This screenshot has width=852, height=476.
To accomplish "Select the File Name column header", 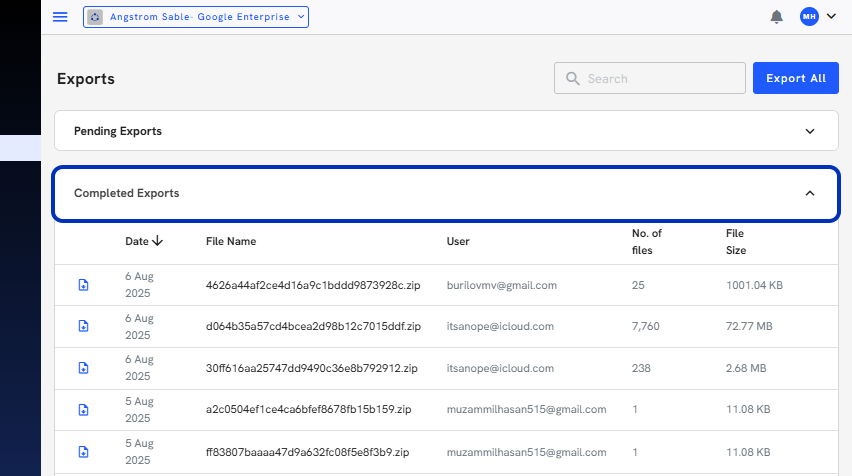I will click(231, 241).
